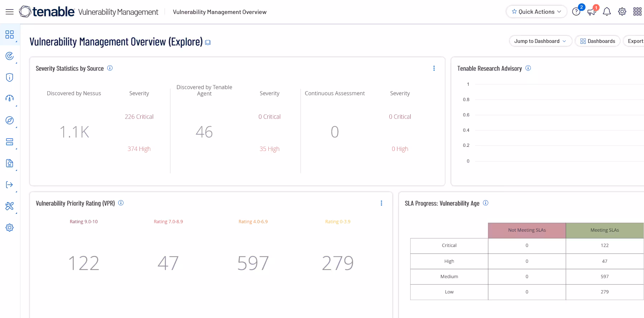The image size is (644, 318).
Task: Click the Critical row label in SLA table
Action: (449, 246)
